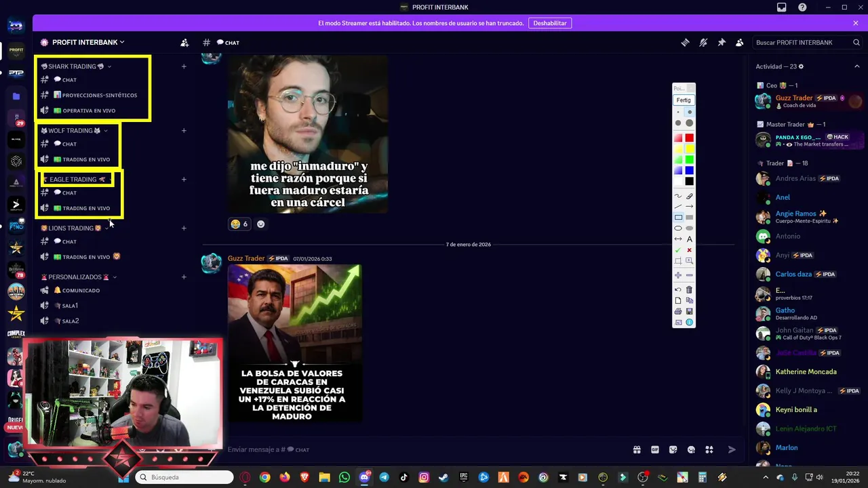The height and width of the screenshot is (488, 868).
Task: Open TRADING EN VIVO under EAGLE TRADING
Action: pyautogui.click(x=81, y=208)
